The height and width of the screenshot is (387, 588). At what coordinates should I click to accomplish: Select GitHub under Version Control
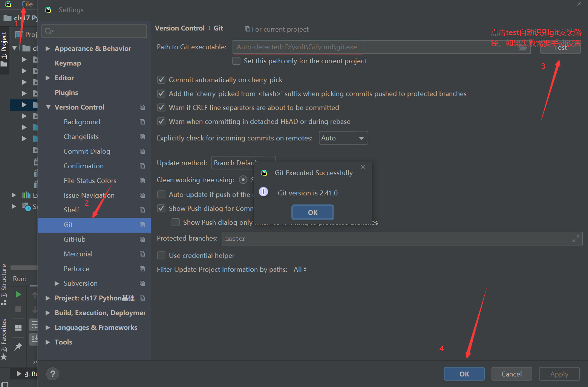(x=75, y=239)
